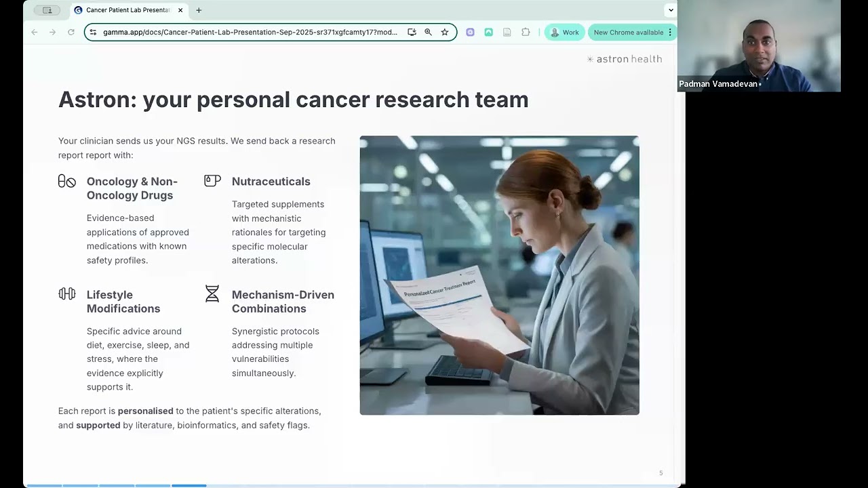Click the bold word 'personalised'
This screenshot has width=868, height=488.
pos(146,411)
